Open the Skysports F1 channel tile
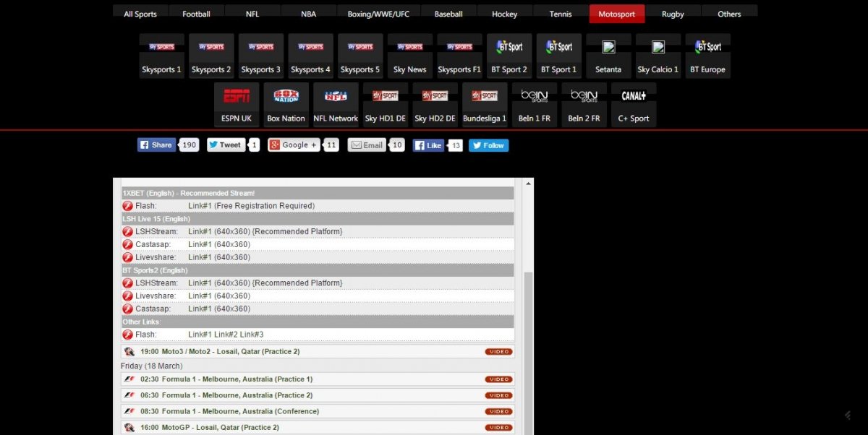Viewport: 868px width, 435px height. [460, 56]
